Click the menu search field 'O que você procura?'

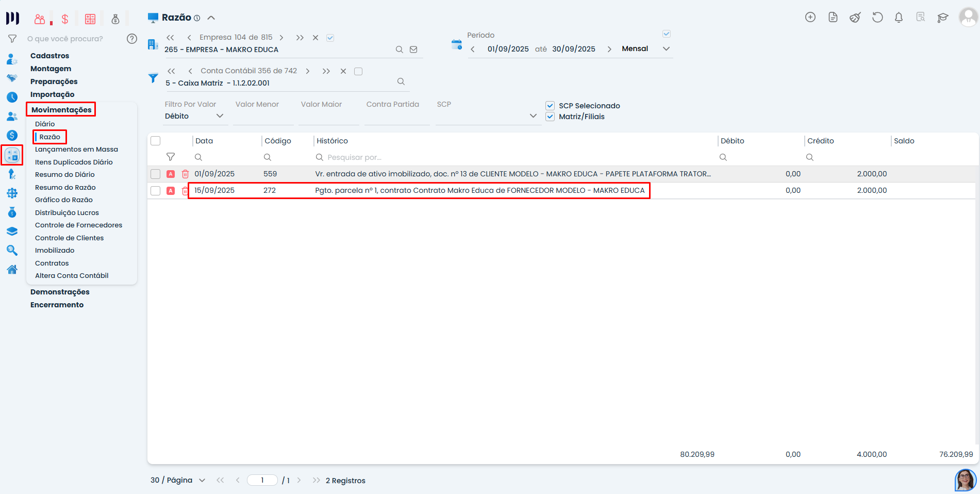click(x=65, y=39)
